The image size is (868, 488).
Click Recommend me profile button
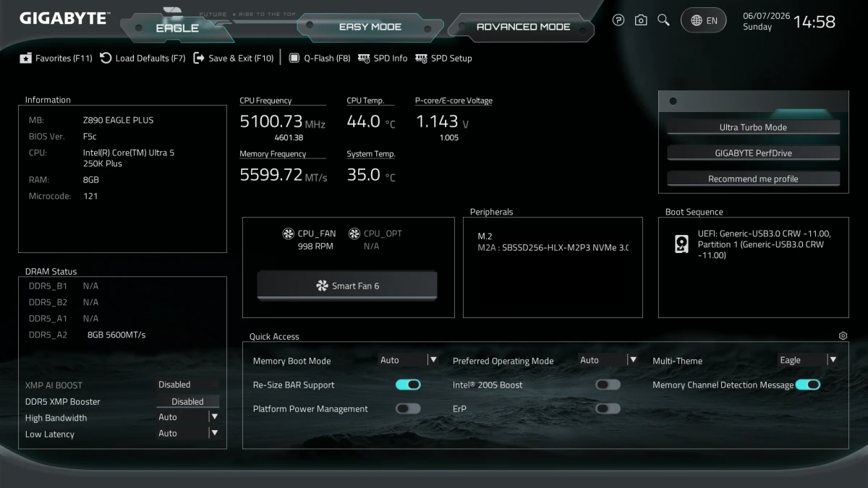tap(753, 179)
